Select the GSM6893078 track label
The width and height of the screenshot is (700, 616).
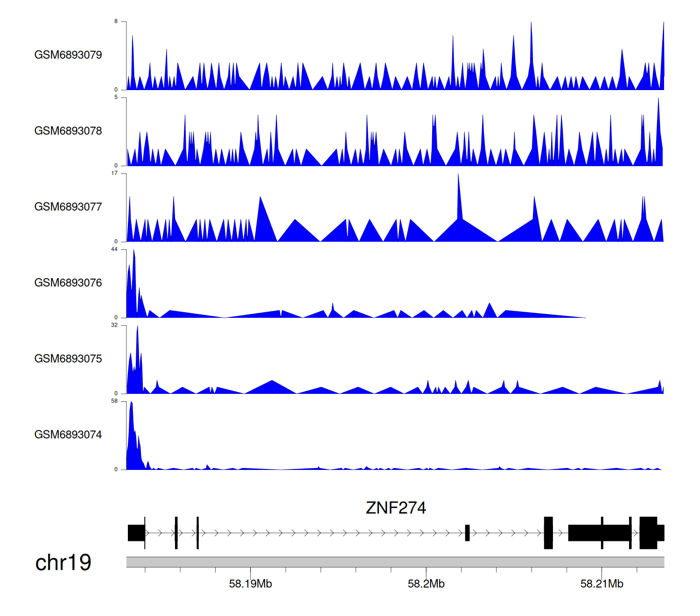[68, 131]
